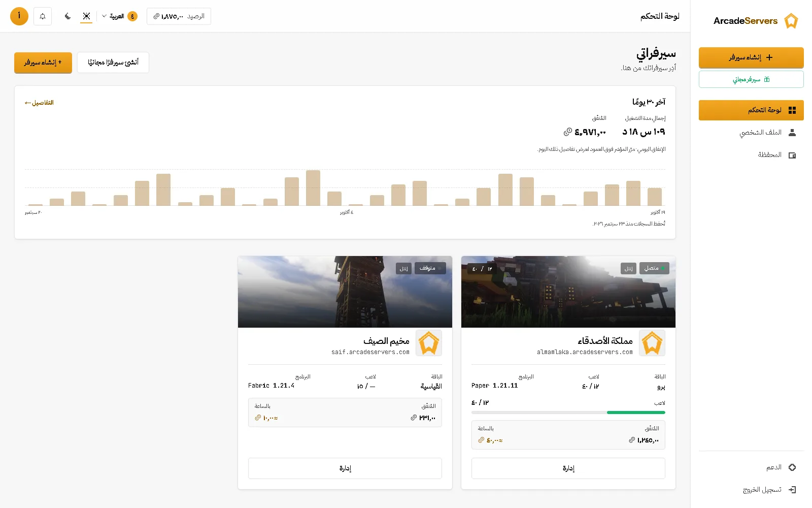
Task: Click saif.arcadeservers.com address
Action: click(x=370, y=352)
